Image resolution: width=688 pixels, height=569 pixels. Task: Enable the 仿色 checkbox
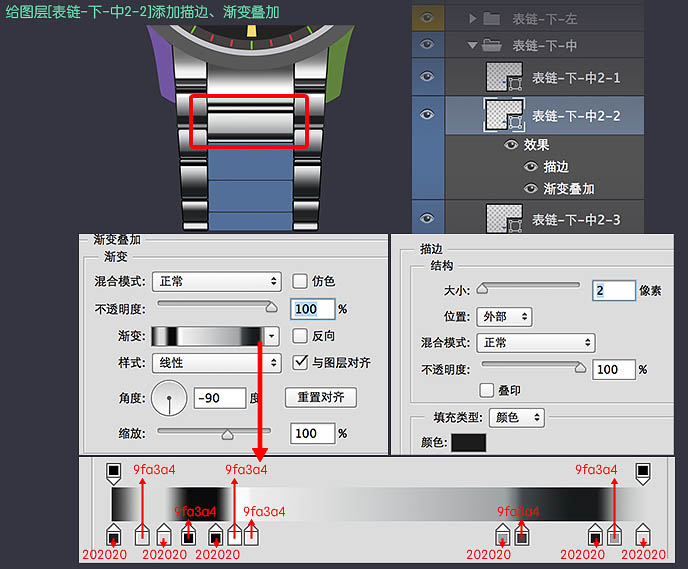[300, 282]
